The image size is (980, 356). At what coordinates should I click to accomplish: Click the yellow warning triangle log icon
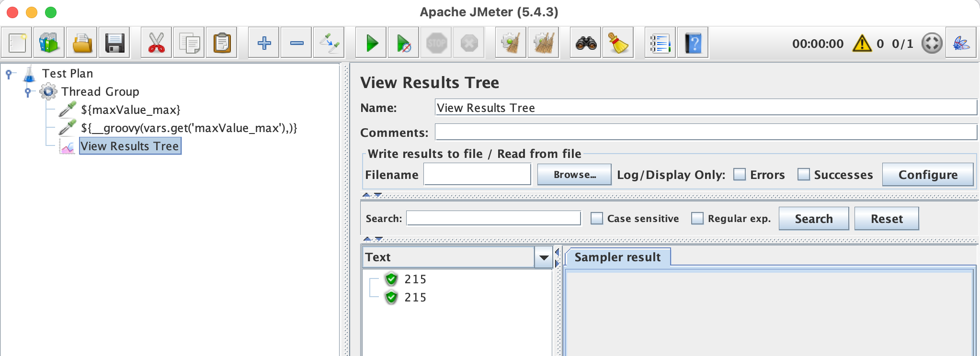[862, 43]
